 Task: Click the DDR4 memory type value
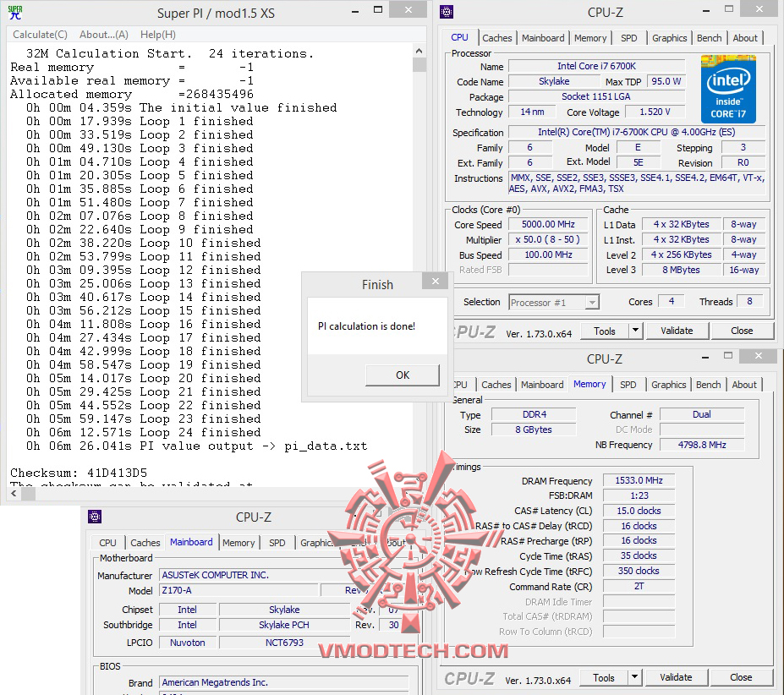534,414
